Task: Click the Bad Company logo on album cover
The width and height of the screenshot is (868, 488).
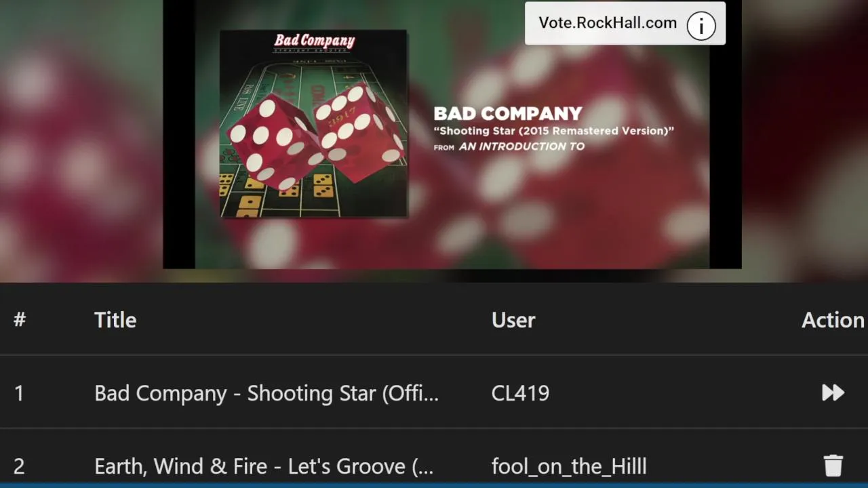Action: pyautogui.click(x=314, y=42)
